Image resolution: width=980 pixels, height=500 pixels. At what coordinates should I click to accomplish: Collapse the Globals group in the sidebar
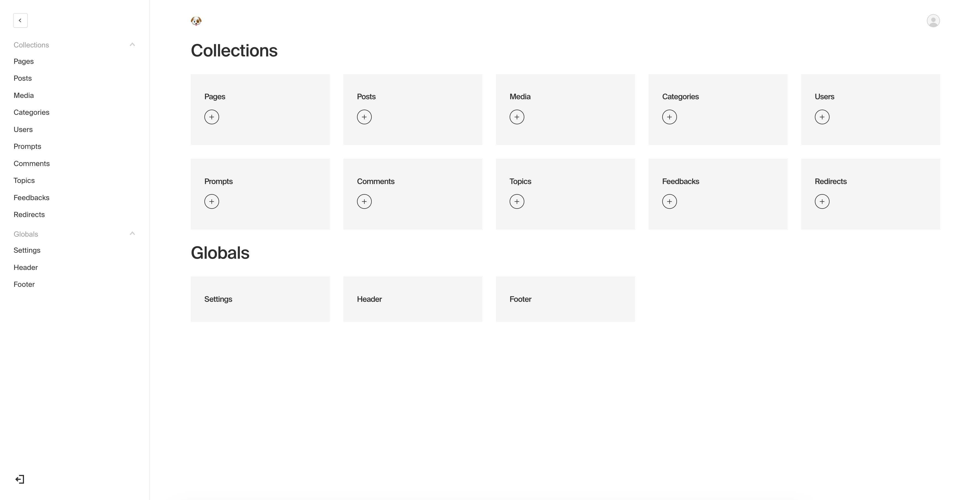pyautogui.click(x=132, y=234)
